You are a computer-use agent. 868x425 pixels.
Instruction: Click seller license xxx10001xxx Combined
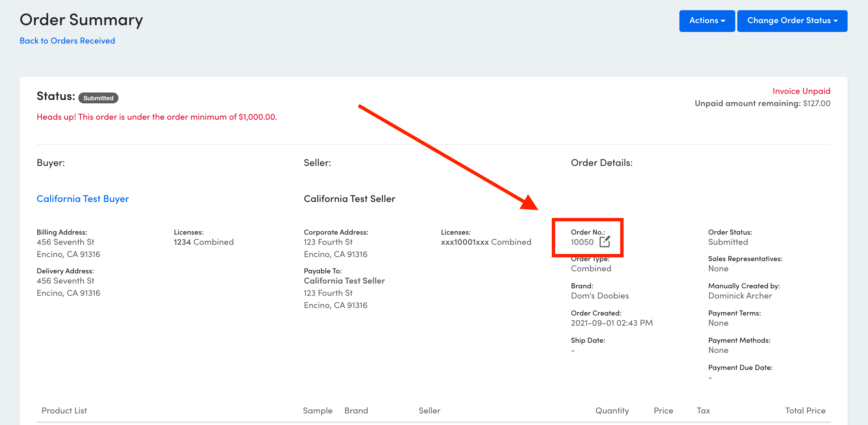[x=486, y=242]
